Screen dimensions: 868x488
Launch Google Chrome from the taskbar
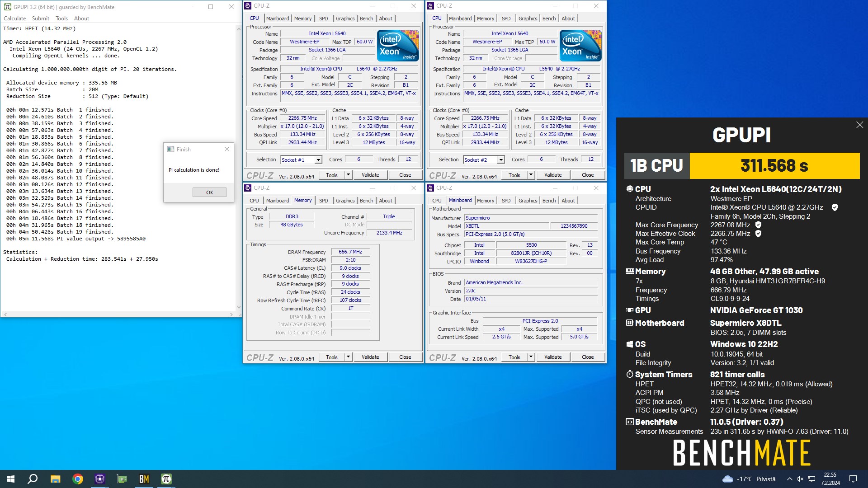78,479
